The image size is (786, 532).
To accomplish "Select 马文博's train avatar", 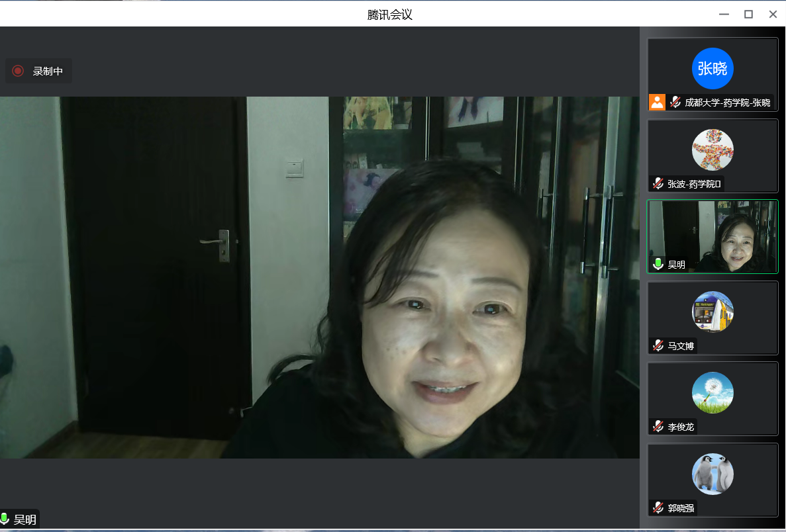I will tap(712, 312).
